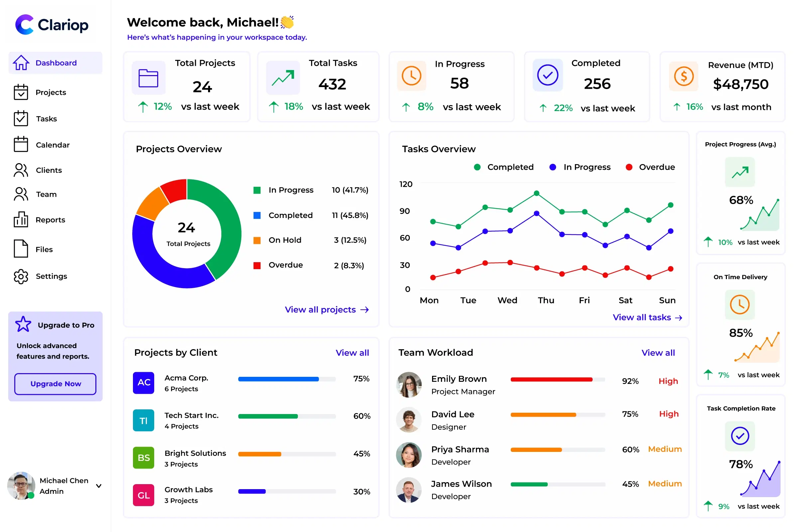Click the Total Projects folder icon
This screenshot has height=532, width=798.
(x=149, y=78)
